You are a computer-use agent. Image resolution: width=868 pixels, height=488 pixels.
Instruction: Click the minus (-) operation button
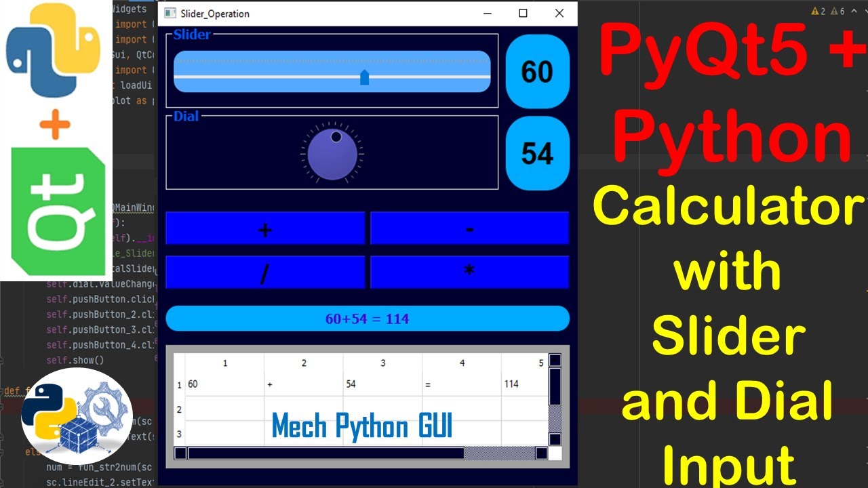[x=469, y=228]
